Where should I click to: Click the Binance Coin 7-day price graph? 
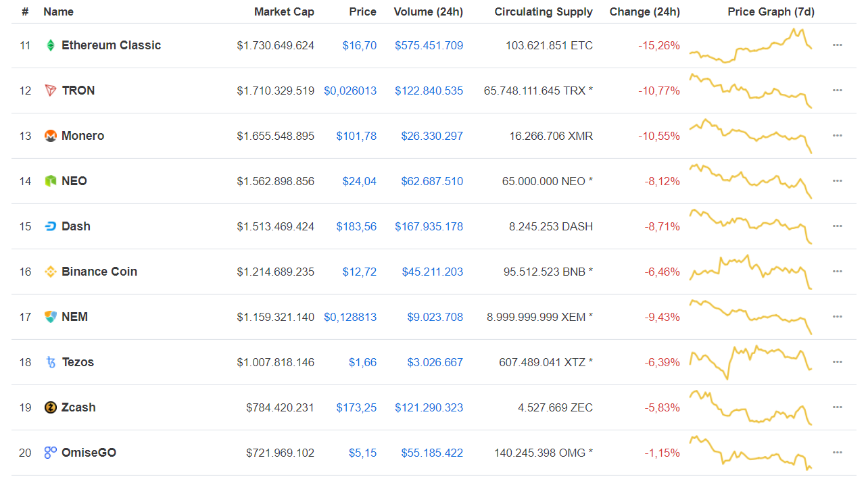750,271
